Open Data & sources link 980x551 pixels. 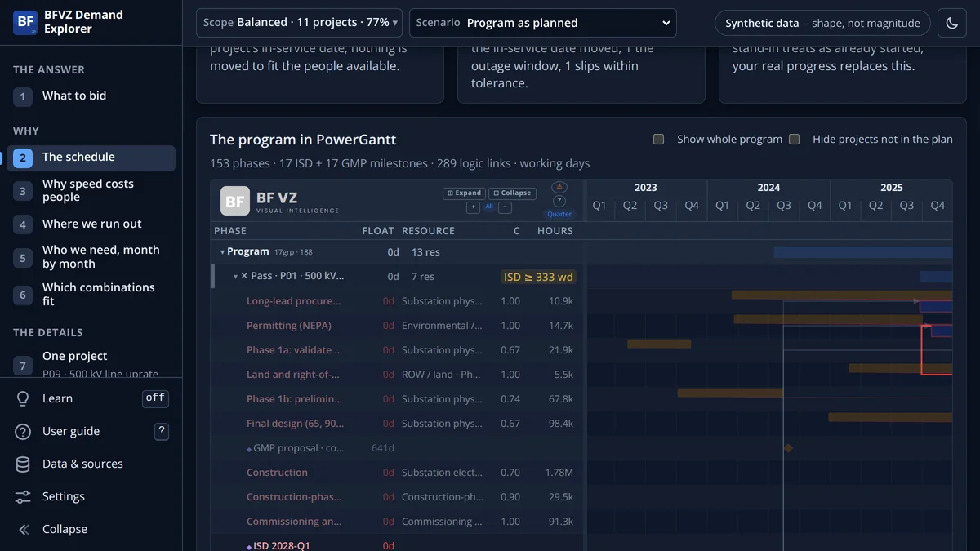82,464
